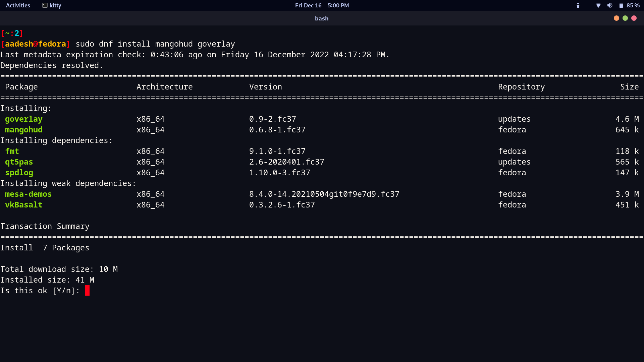
Task: Click the 4.6 M size value
Action: click(627, 119)
